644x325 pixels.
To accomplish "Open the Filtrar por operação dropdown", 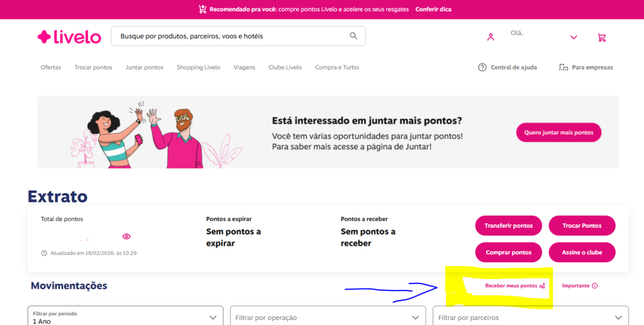I will [327, 317].
